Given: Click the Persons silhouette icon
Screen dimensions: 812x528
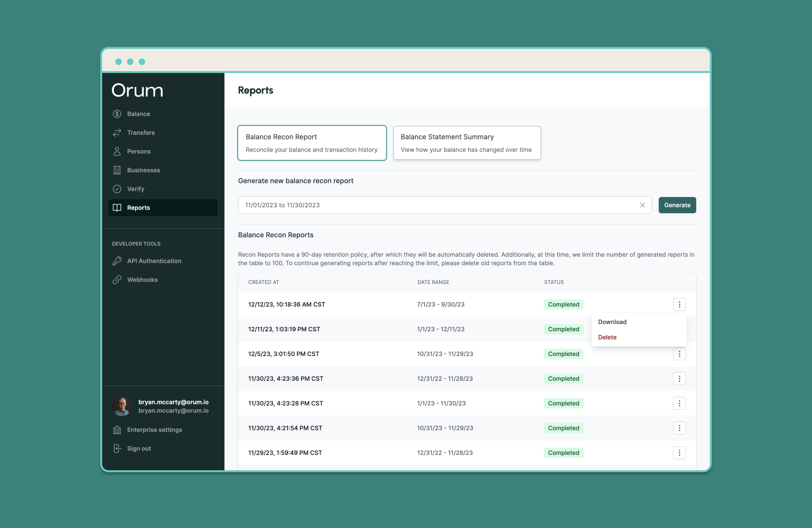Looking at the screenshot, I should tap(117, 152).
